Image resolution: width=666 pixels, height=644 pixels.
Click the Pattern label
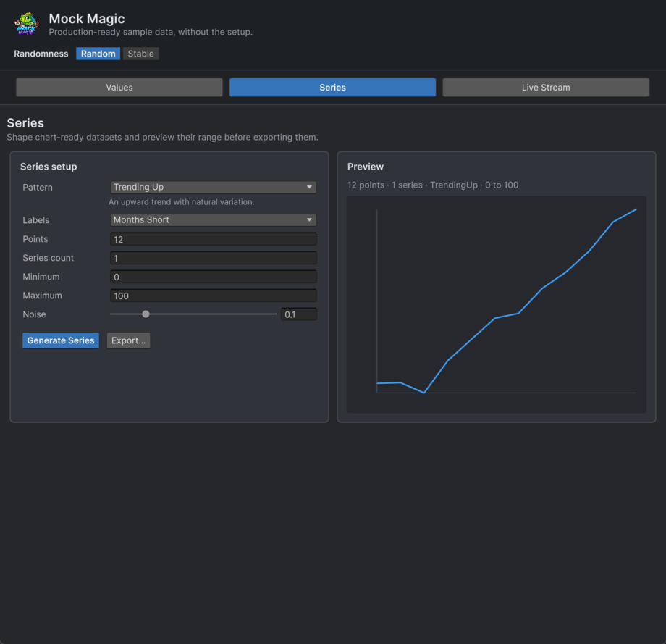pos(38,188)
